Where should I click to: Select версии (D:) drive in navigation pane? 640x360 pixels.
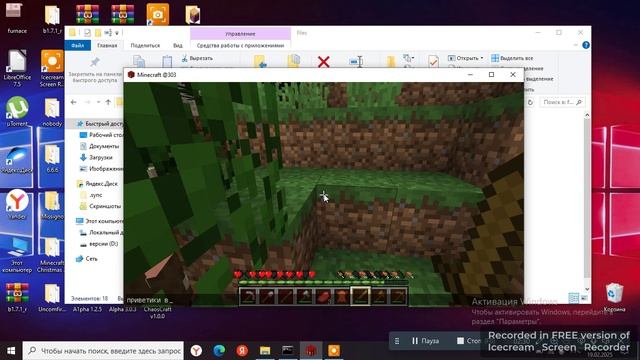[99, 244]
